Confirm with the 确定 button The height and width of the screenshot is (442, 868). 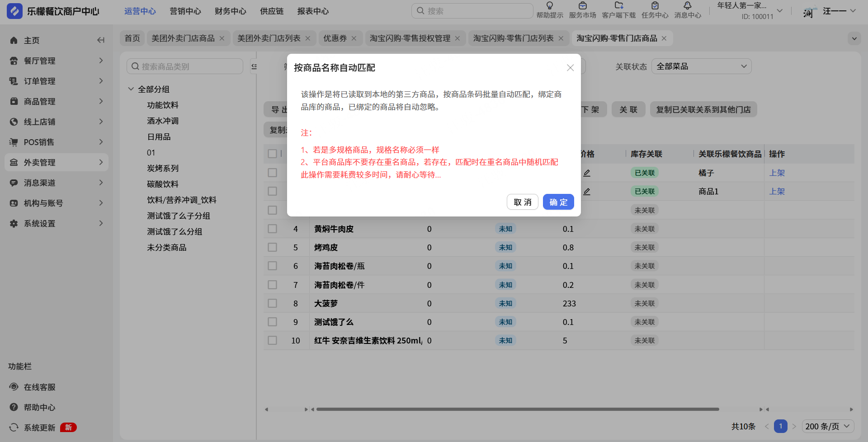(558, 202)
